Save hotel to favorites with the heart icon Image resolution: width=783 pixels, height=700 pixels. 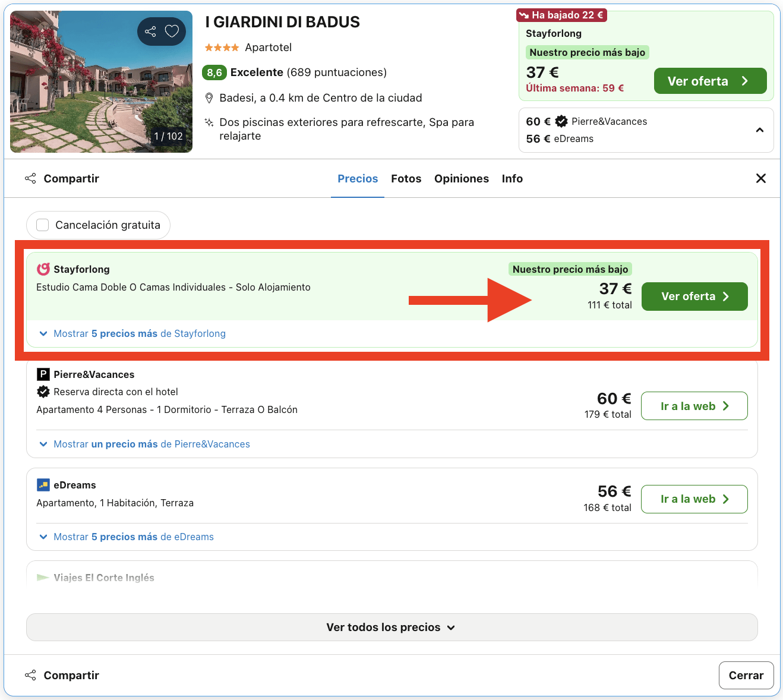pyautogui.click(x=172, y=31)
